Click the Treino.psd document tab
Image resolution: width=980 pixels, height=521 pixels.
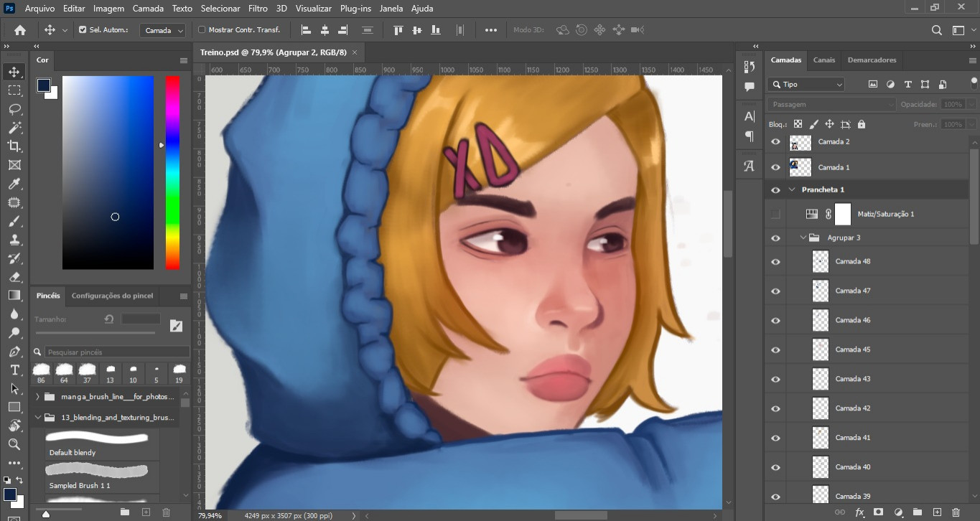pyautogui.click(x=273, y=53)
